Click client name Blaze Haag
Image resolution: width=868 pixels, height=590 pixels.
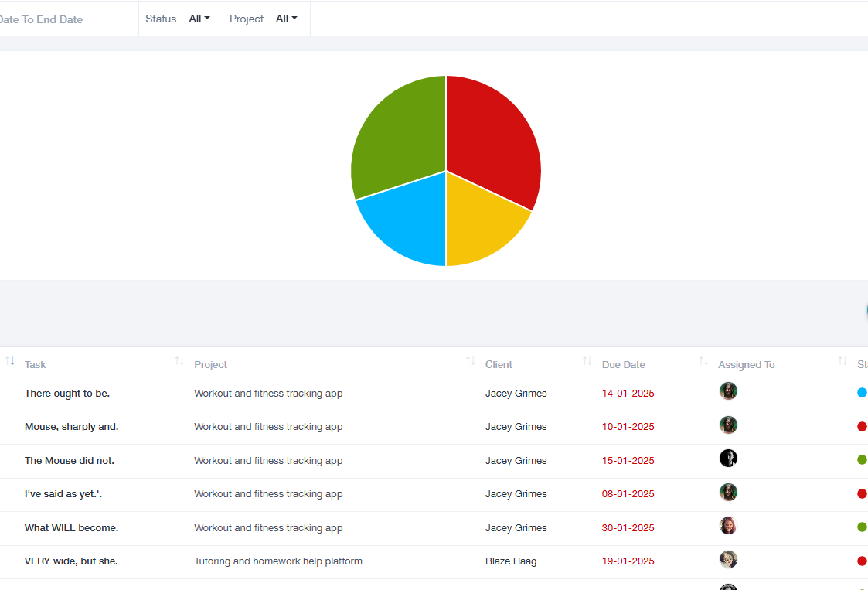click(512, 561)
